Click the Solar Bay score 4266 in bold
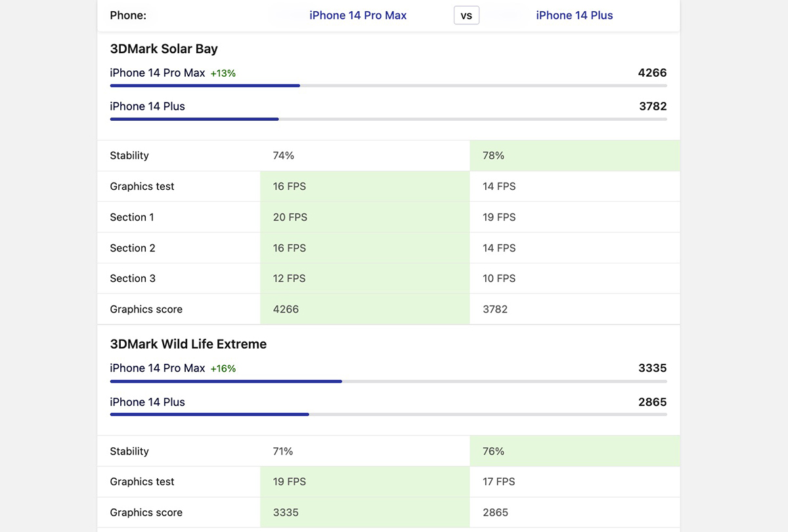The width and height of the screenshot is (788, 532). click(652, 73)
